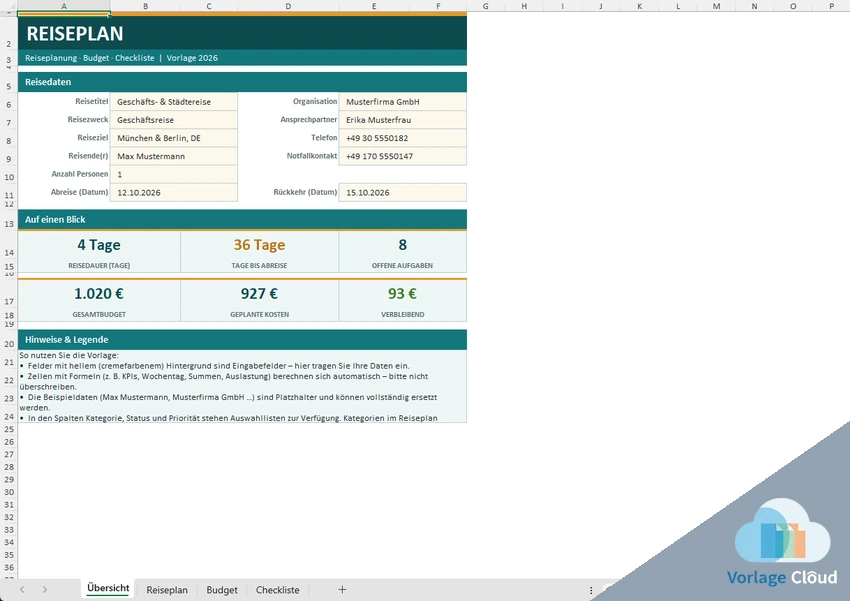Click the 'Auf einen Blick' section header
Viewport: 850px width, 601px height.
242,219
